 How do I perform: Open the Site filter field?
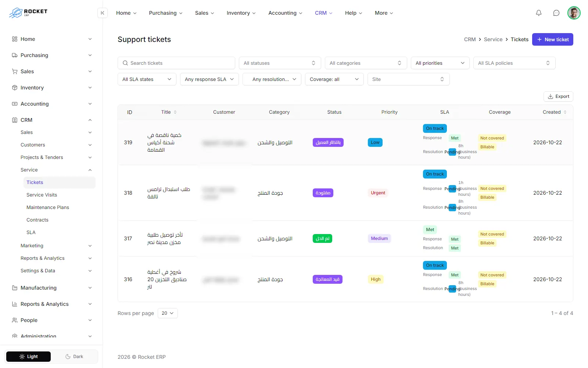click(x=409, y=79)
